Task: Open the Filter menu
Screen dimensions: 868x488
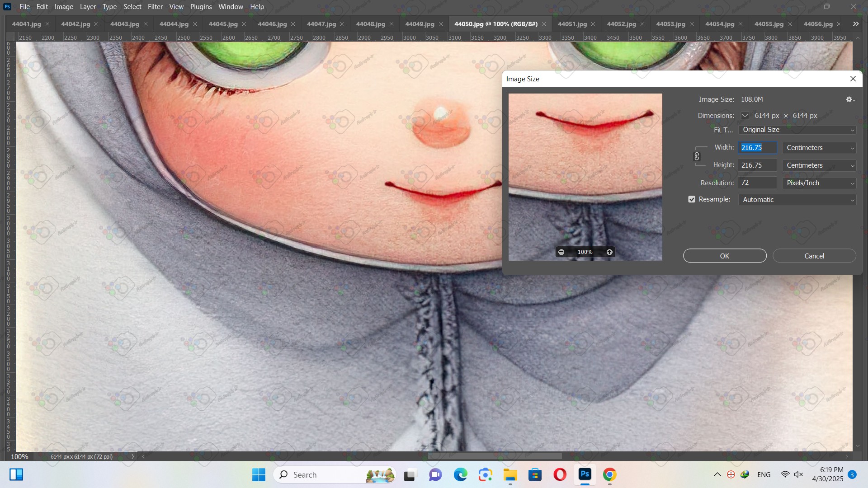Action: click(x=155, y=7)
